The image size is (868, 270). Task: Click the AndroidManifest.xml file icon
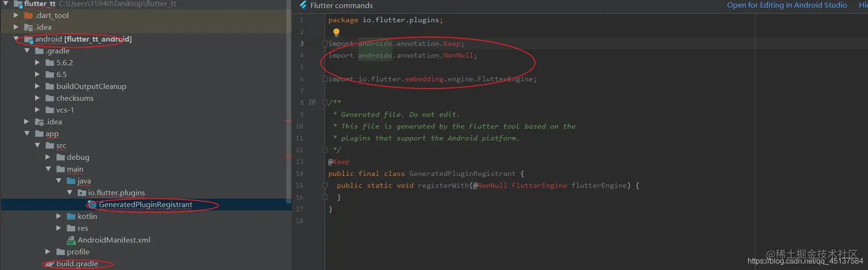(x=71, y=240)
